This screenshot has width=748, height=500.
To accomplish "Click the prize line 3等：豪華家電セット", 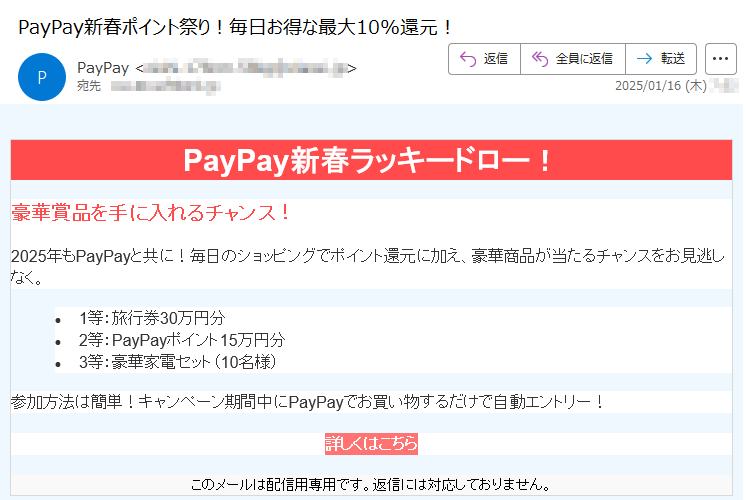I will [177, 362].
